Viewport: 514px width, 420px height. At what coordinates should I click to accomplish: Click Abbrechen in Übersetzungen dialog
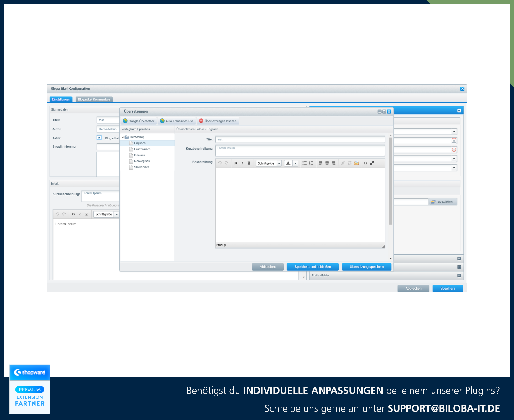[x=268, y=267]
